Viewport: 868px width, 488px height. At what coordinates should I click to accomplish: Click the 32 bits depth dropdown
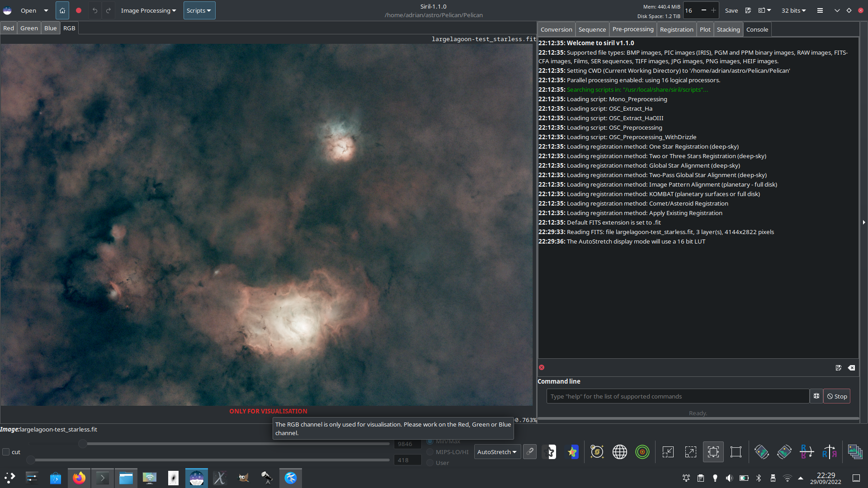(793, 10)
